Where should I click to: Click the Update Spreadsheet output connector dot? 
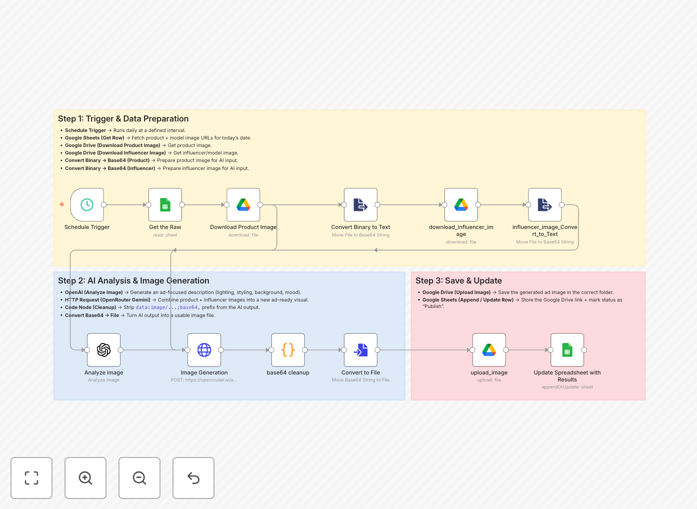pyautogui.click(x=584, y=350)
